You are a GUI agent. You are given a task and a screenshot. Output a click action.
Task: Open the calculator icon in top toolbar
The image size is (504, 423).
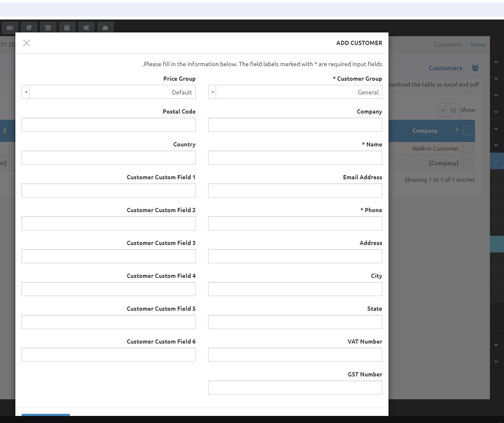point(67,28)
